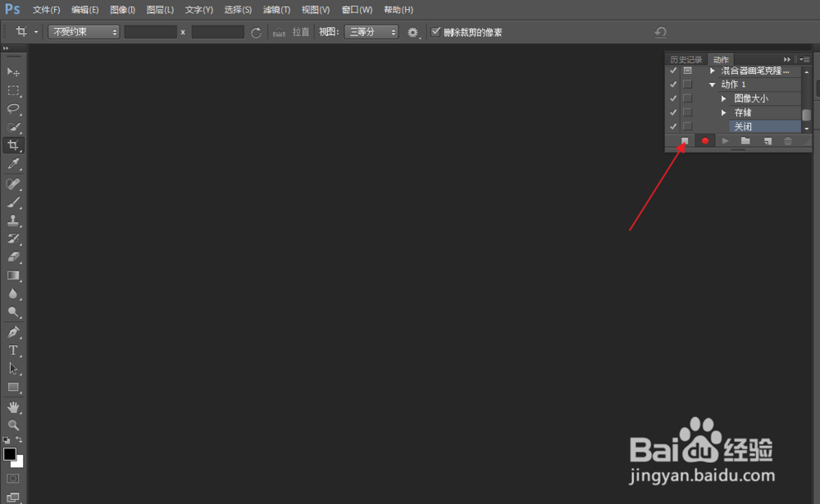Expand the 图像大小 step

[724, 99]
